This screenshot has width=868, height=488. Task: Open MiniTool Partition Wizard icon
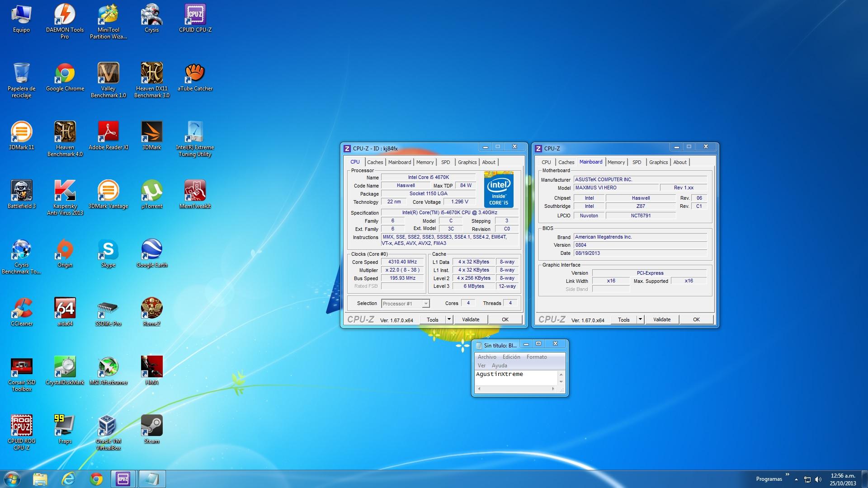(108, 22)
